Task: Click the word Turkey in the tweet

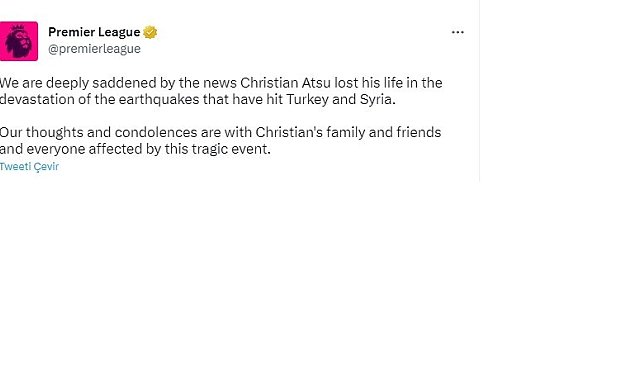Action: pos(307,100)
